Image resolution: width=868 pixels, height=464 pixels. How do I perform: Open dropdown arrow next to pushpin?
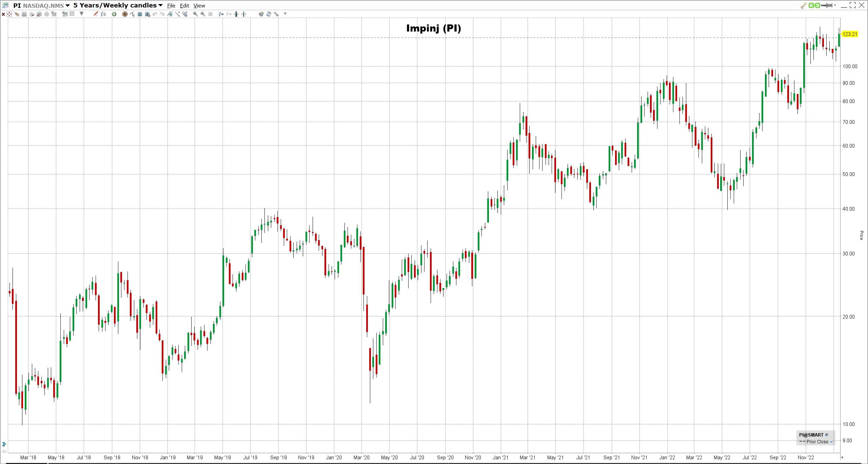835,5
